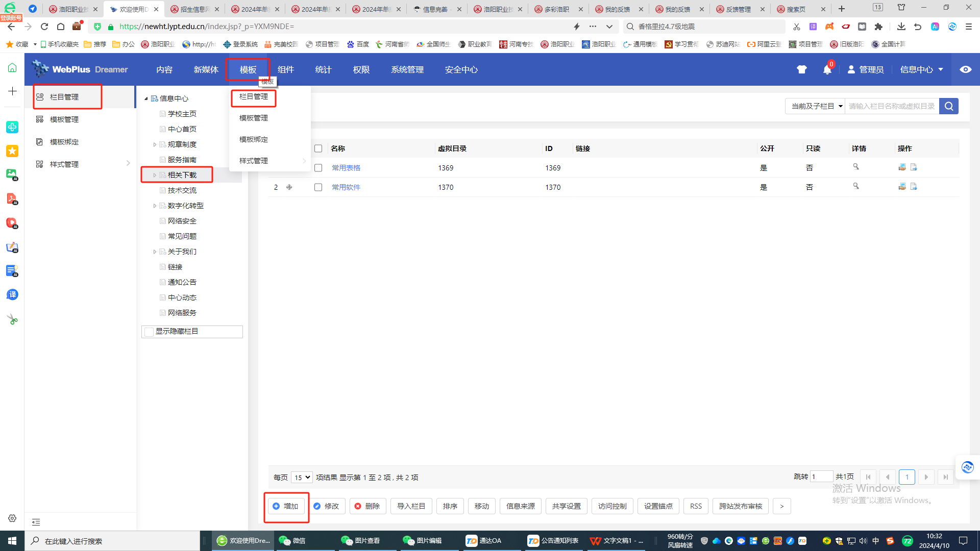Open the per-page count dropdown showing 15
Image resolution: width=980 pixels, height=551 pixels.
[302, 478]
